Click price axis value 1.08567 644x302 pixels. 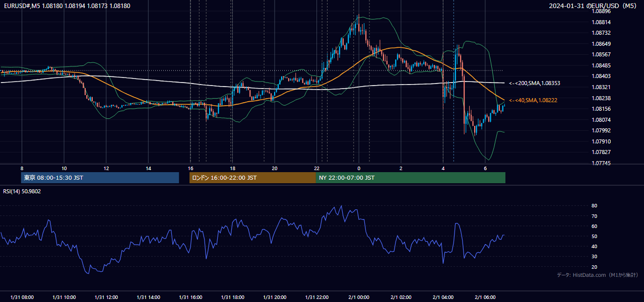(x=601, y=54)
